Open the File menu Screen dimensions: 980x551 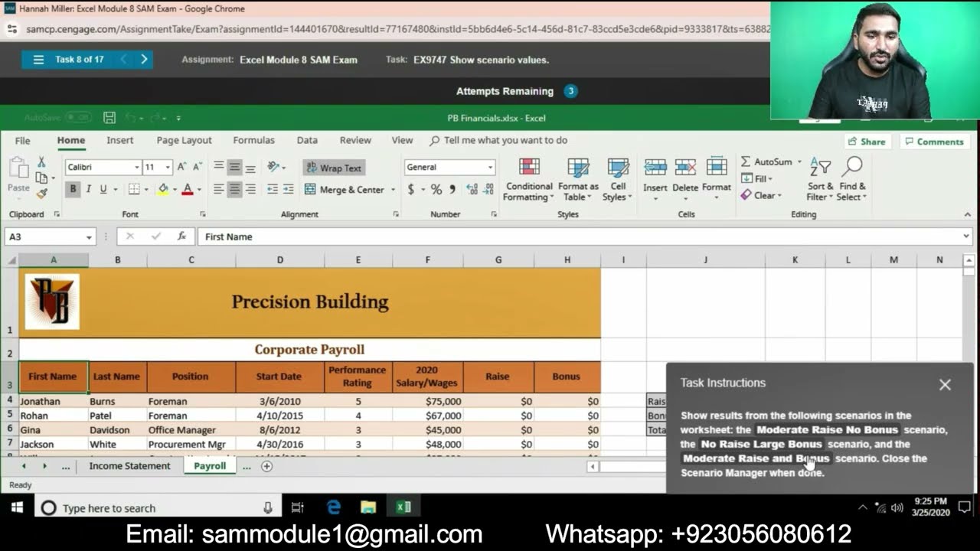tap(23, 140)
